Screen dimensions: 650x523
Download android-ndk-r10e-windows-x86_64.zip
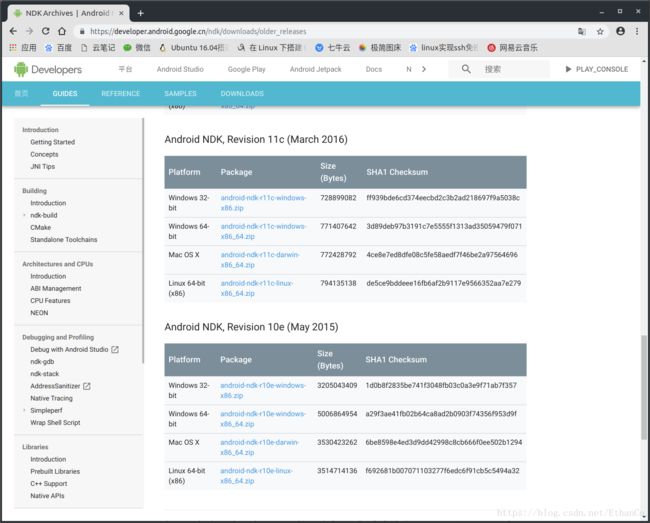263,419
